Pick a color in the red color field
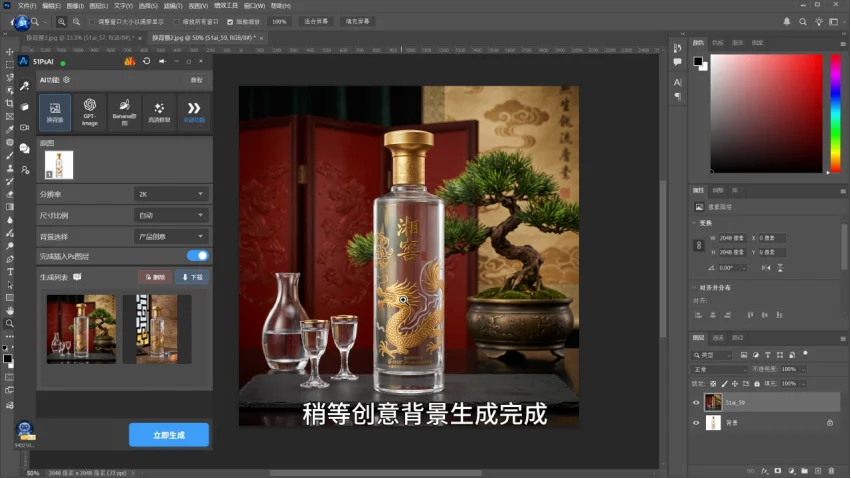851x479 pixels. click(x=766, y=113)
